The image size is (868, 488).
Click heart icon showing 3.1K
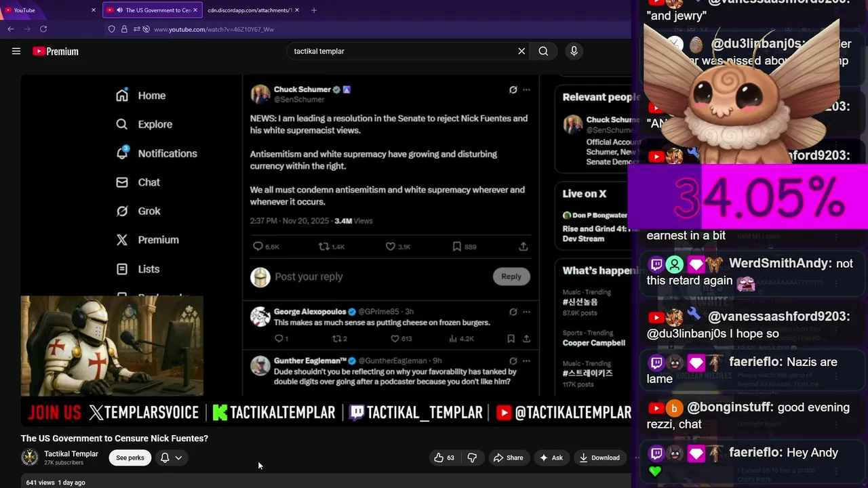pos(398,247)
